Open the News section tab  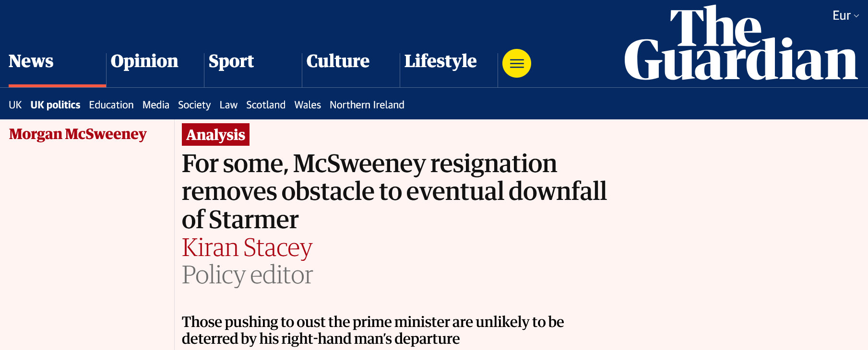31,61
